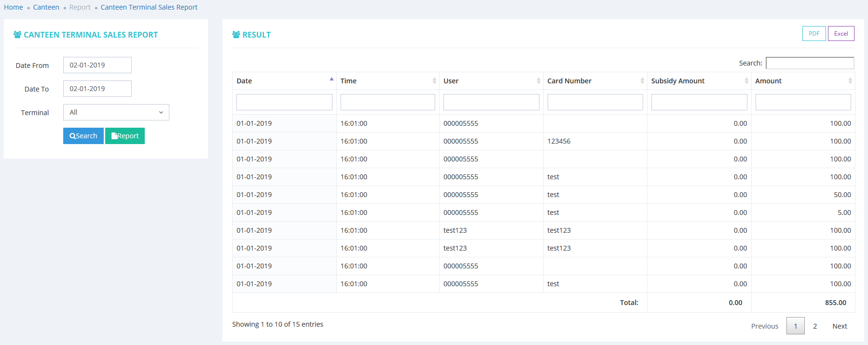Focus the Date From field

[97, 65]
